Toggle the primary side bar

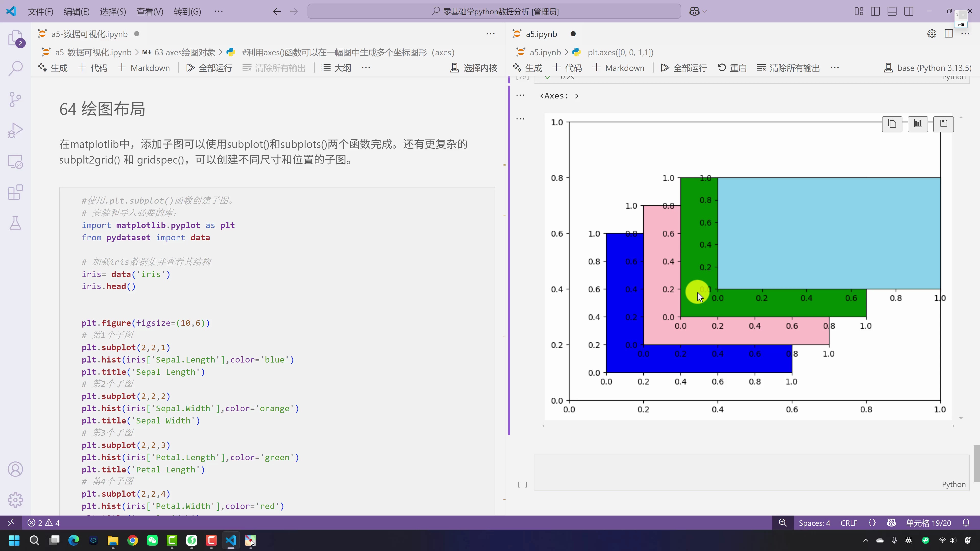pos(875,11)
